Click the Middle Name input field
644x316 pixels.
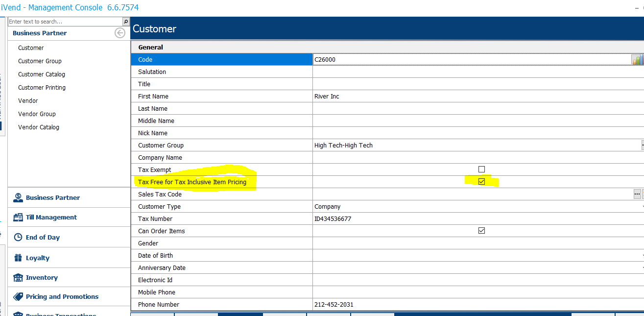478,121
